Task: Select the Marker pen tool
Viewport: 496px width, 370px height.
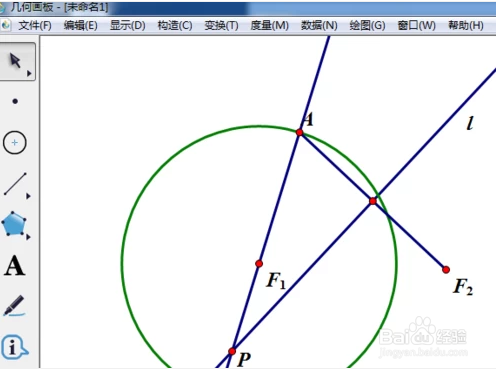Action: 14,305
